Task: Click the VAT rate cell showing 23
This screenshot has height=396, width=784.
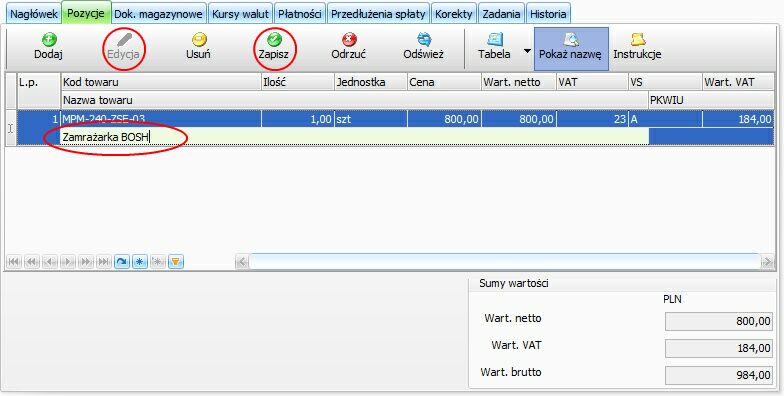Action: point(592,119)
